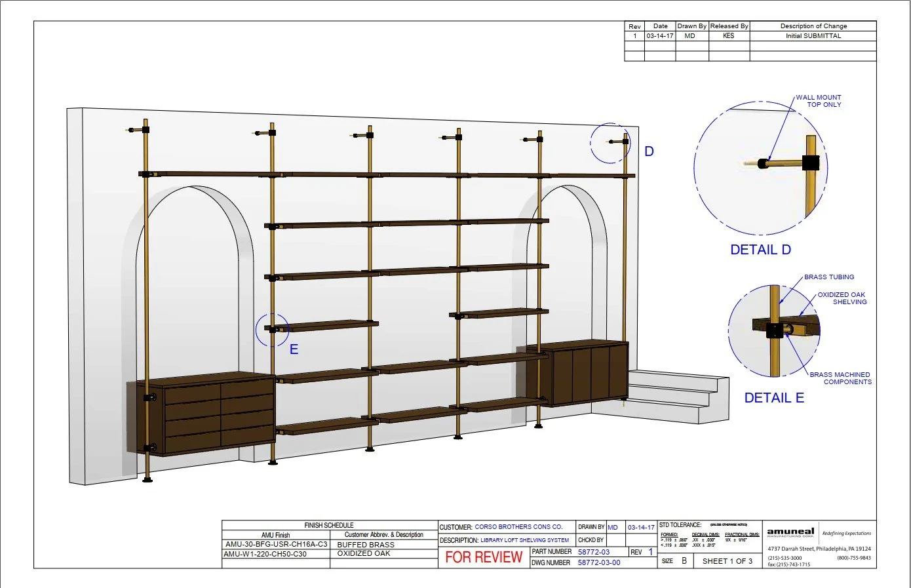
Task: Click the dashed callout circle marked D on the wall
Action: [610, 142]
